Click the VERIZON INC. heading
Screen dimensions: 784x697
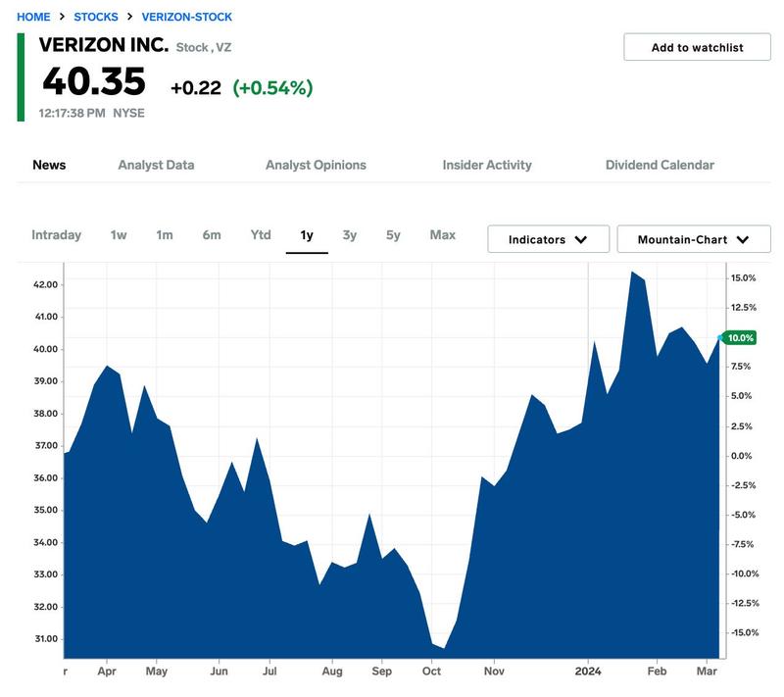tap(104, 45)
